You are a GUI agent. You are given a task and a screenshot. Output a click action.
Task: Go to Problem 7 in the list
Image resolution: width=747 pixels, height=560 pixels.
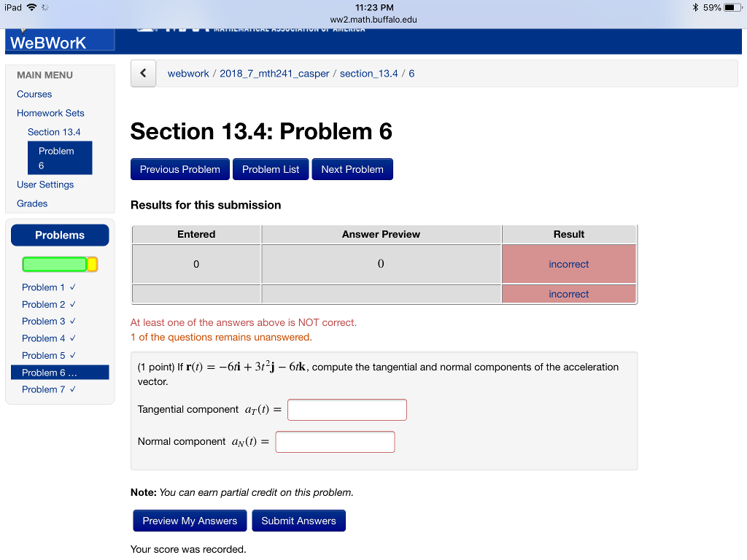click(x=49, y=389)
